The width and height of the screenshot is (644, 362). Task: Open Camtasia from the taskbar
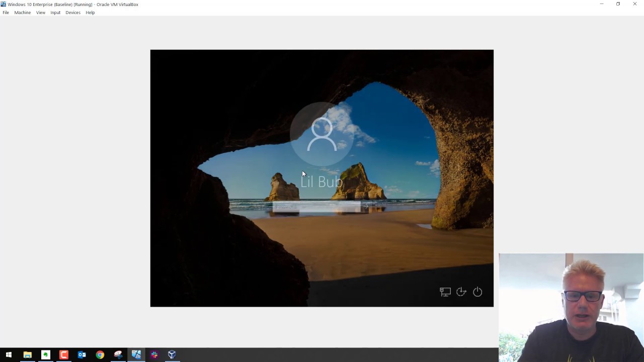click(x=63, y=355)
